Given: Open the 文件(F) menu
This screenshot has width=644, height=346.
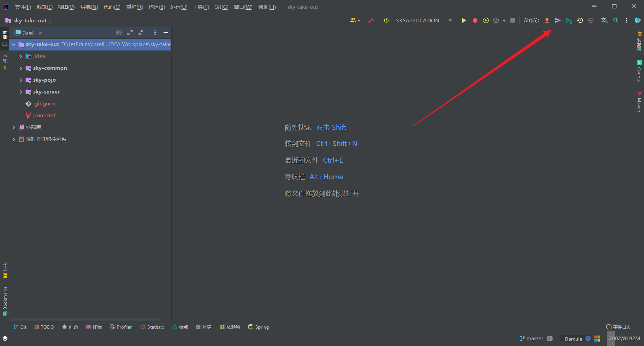Looking at the screenshot, I should point(23,7).
